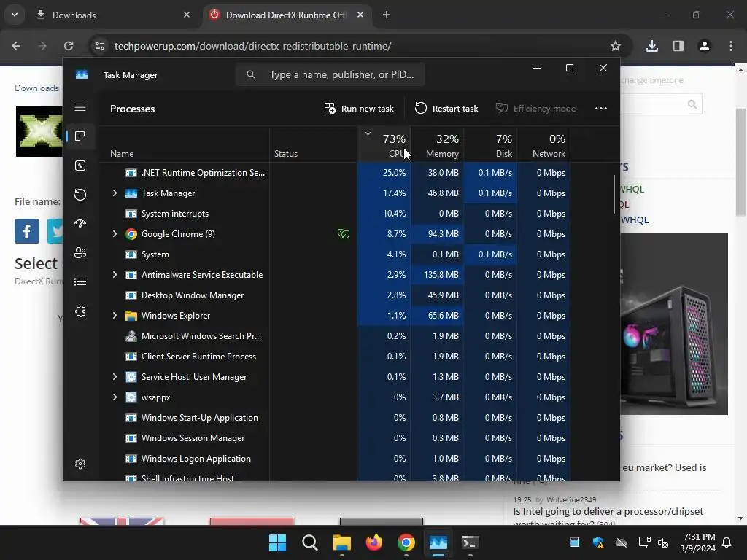Select the .NET Runtime Optimization Service row
The image size is (747, 560).
coord(336,172)
